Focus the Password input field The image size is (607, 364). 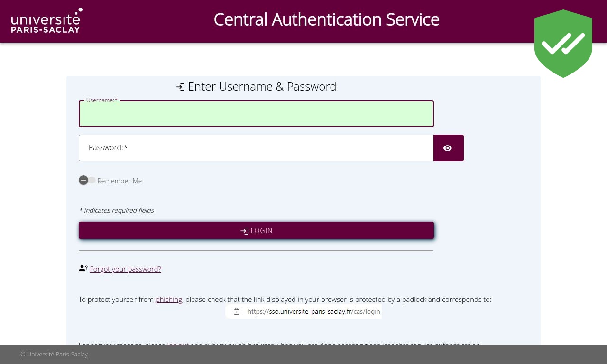256,148
